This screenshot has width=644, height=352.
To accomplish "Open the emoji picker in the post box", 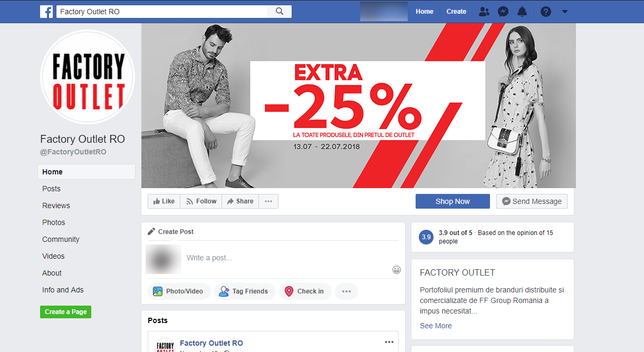I will tap(397, 270).
